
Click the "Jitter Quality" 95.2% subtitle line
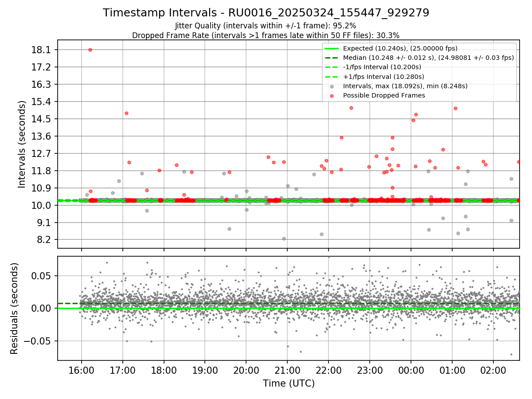(266, 26)
